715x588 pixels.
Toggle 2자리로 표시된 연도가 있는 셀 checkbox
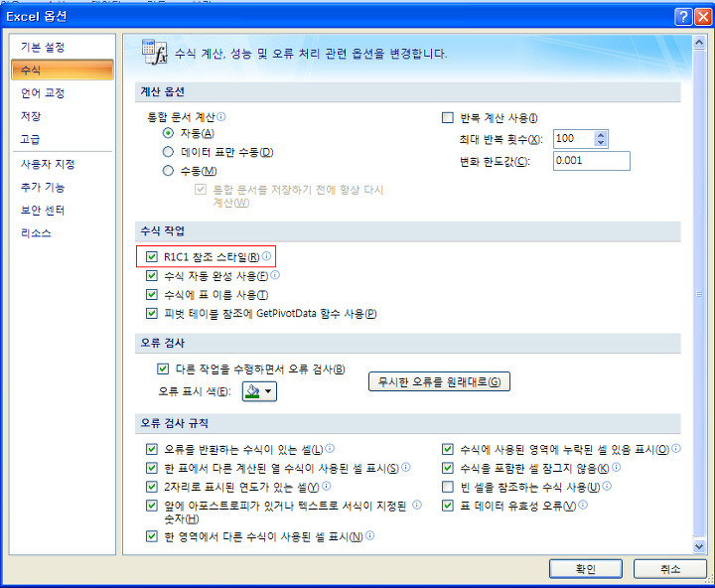(152, 487)
